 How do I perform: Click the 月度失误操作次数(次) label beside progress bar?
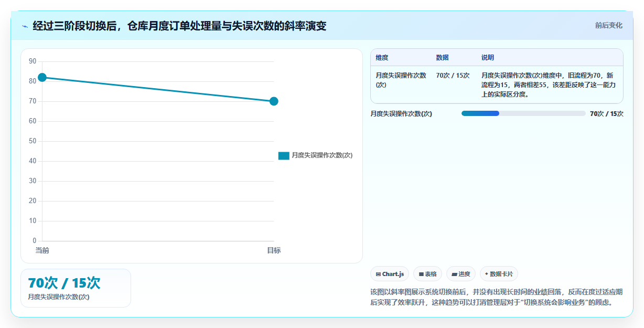click(x=401, y=114)
